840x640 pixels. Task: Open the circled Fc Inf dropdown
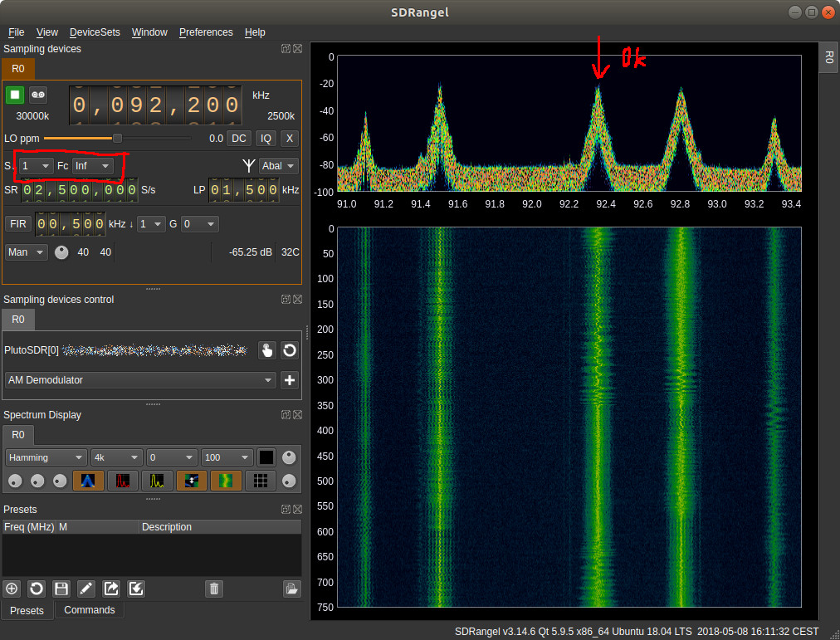coord(92,165)
